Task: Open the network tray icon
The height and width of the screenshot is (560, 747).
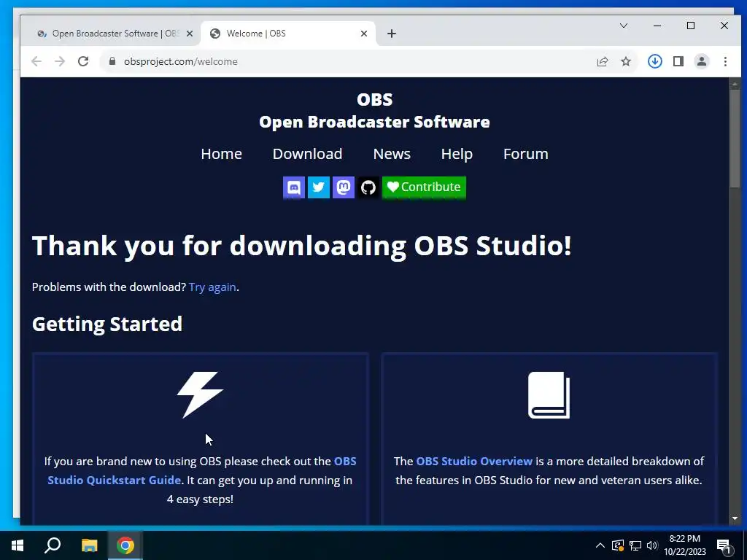Action: click(635, 545)
